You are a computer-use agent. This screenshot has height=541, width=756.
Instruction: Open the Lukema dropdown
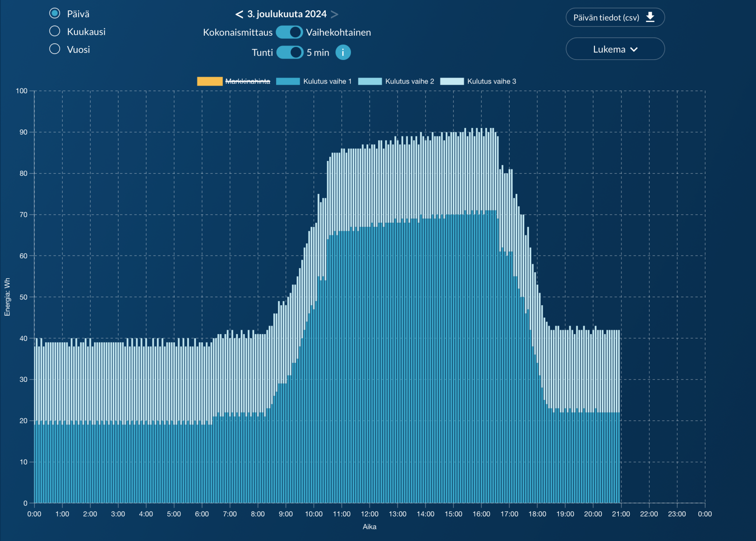coord(614,49)
